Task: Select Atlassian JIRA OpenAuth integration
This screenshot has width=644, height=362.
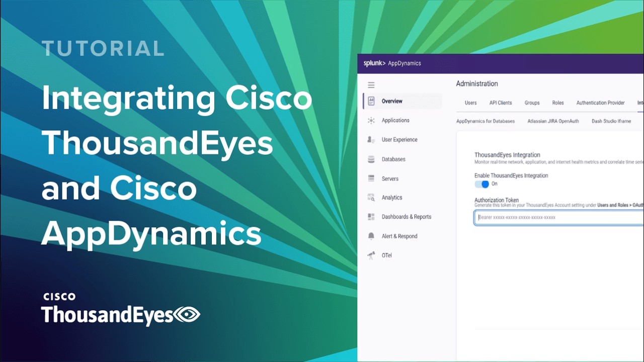Action: pyautogui.click(x=553, y=121)
